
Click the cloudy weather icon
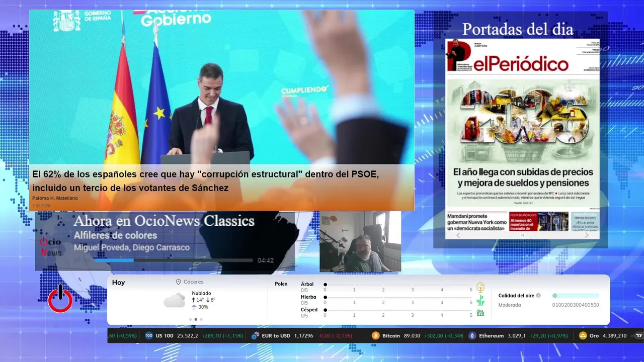tap(175, 301)
